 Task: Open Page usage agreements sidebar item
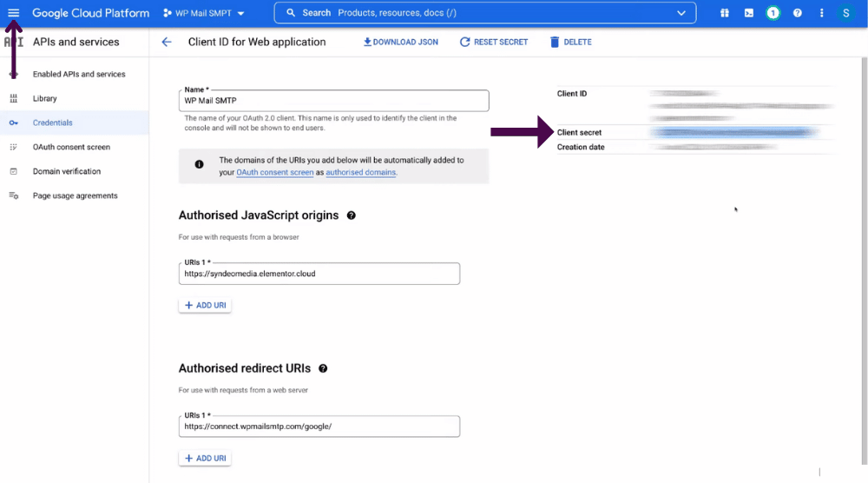[x=76, y=196]
